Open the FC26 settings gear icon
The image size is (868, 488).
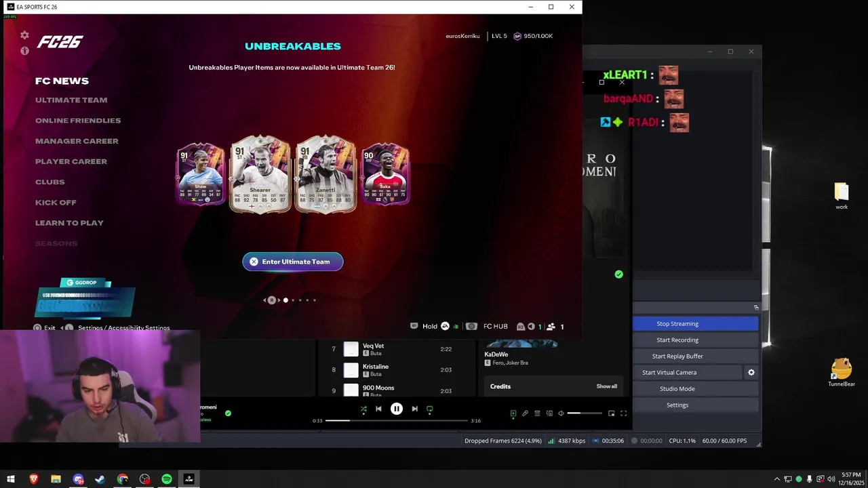(24, 35)
